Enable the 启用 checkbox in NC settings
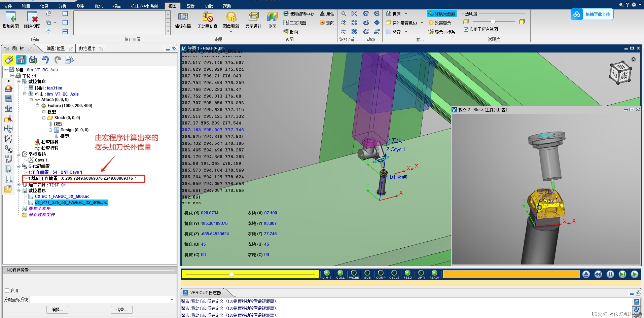Image resolution: width=644 pixels, height=318 pixels. (7, 290)
